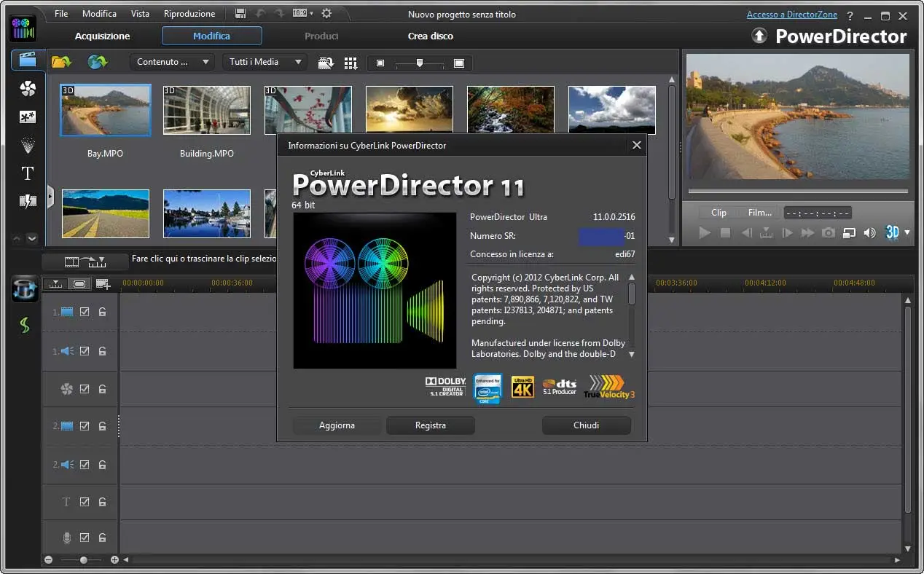This screenshot has height=574, width=924.
Task: Open preferences gear icon in top bar
Action: [326, 13]
